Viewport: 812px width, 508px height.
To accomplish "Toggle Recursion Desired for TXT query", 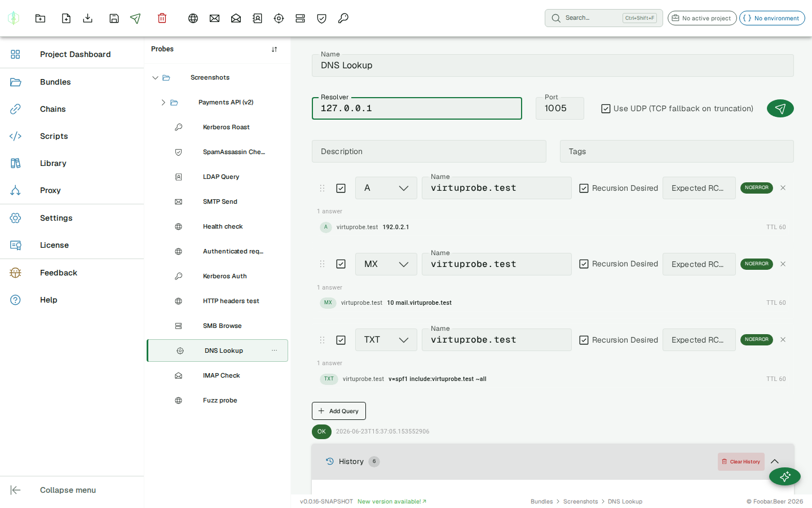I will coord(584,340).
